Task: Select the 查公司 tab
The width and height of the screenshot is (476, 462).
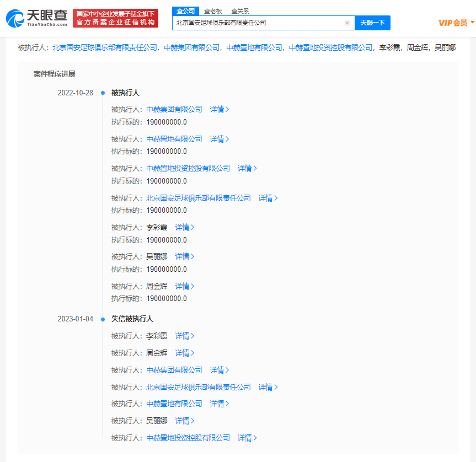Action: 185,10
